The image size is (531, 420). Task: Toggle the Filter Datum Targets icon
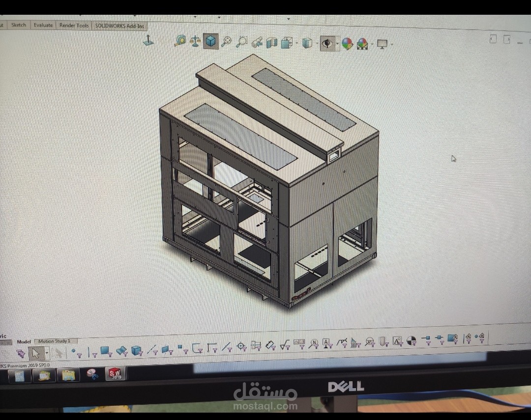(370, 342)
